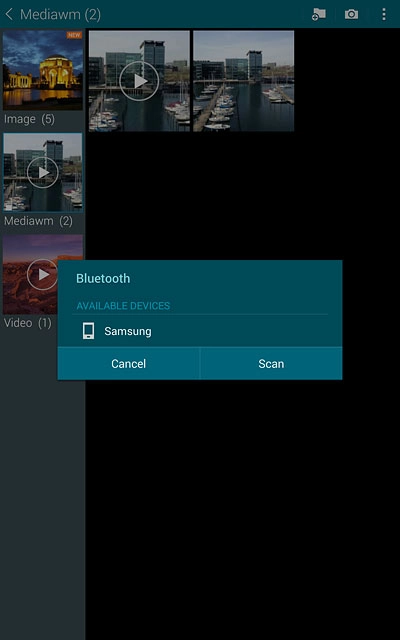Select the Mediawm album thumbnail in sidebar
Viewport: 400px width, 640px height.
[43, 172]
